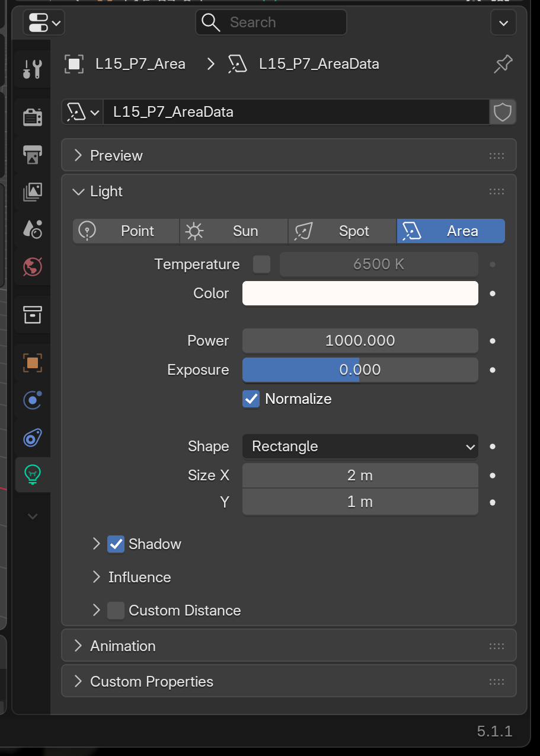Animate Size X via its keyframe dot
Image resolution: width=540 pixels, height=756 pixels.
click(x=493, y=476)
